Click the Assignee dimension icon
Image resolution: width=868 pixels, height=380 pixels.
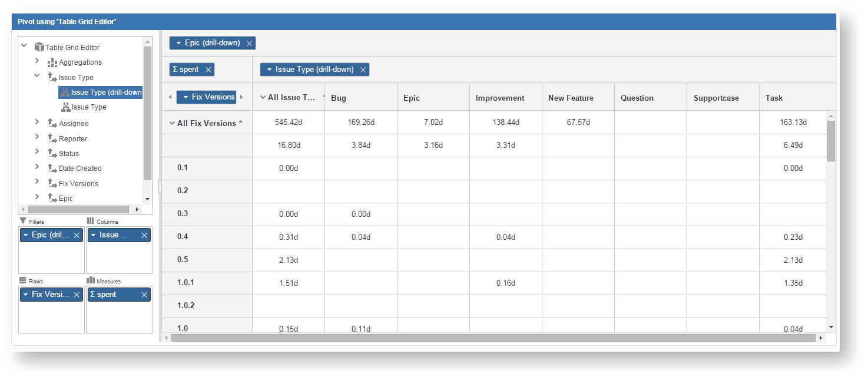52,124
